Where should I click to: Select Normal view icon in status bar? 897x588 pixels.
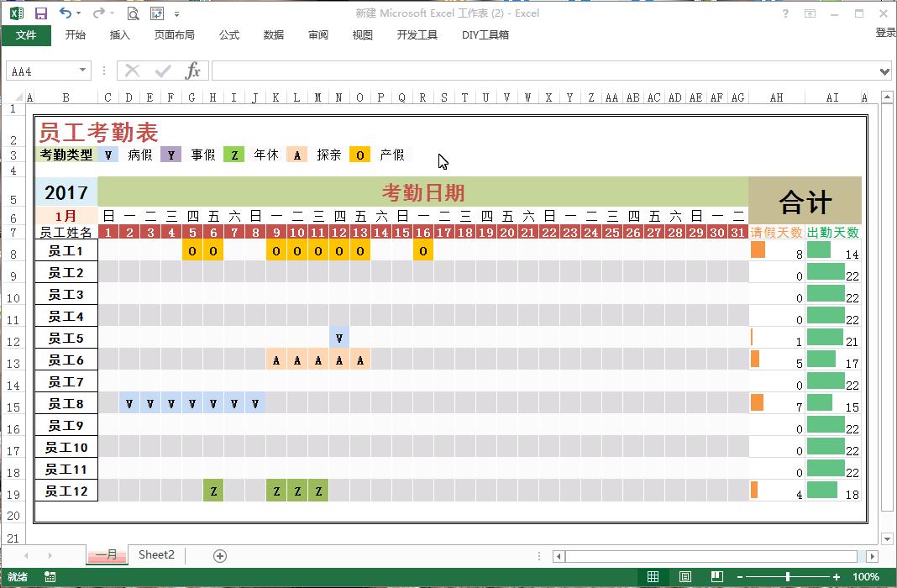(x=653, y=577)
